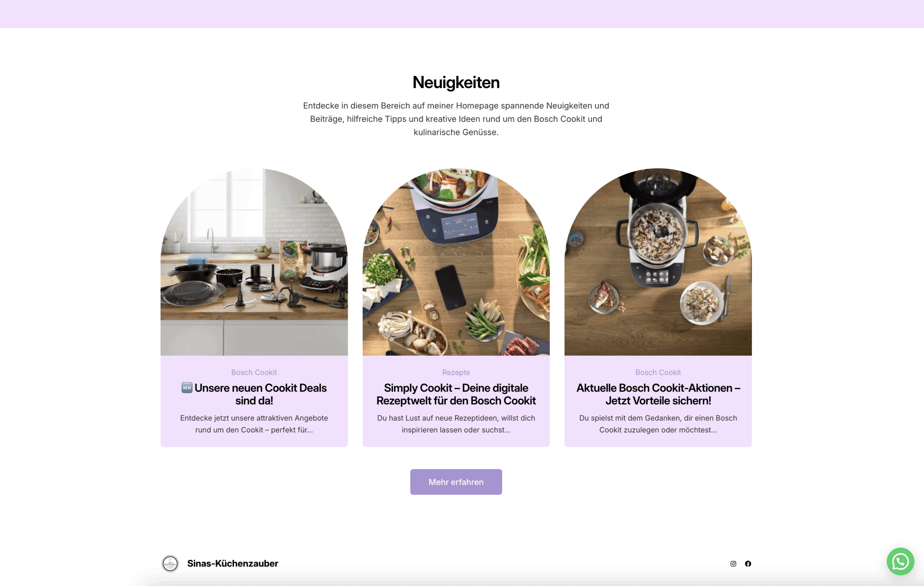Click the Neuigkeiten section heading
924x586 pixels.
pos(456,83)
